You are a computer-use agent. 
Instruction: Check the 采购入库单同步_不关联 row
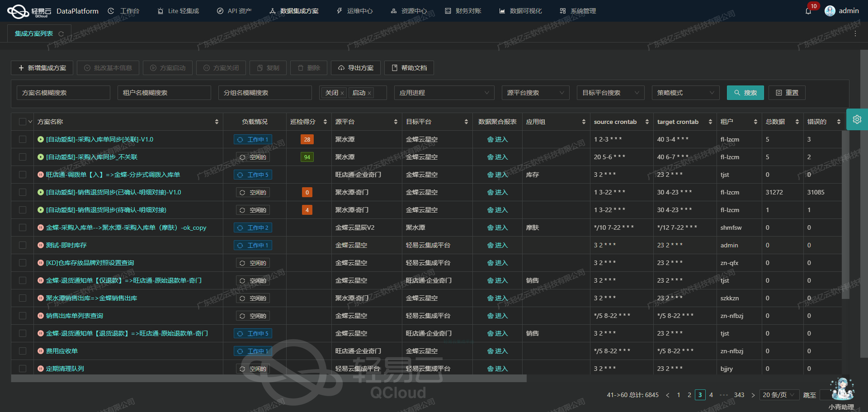coord(23,157)
